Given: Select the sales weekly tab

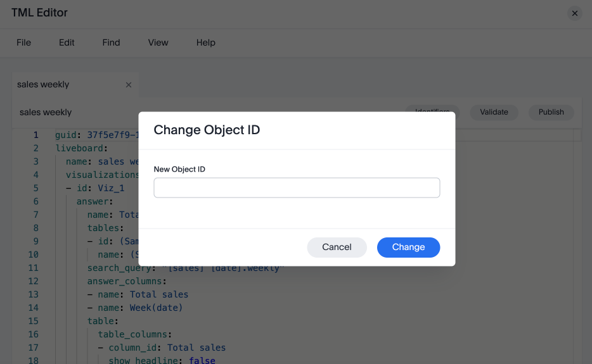Looking at the screenshot, I should [43, 85].
